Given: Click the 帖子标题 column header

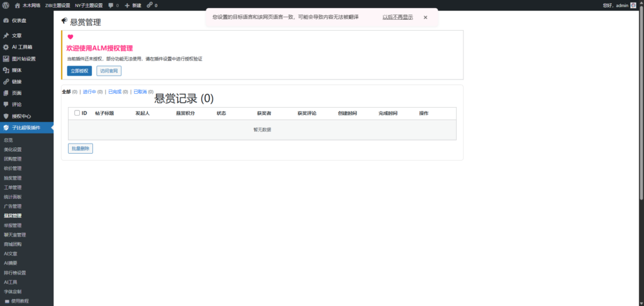Looking at the screenshot, I should coord(104,113).
